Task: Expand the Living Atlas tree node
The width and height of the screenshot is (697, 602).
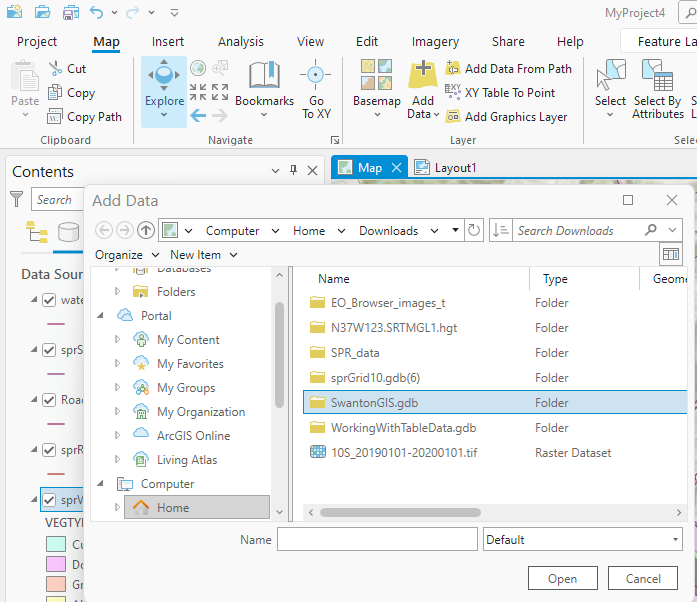Action: pos(117,460)
